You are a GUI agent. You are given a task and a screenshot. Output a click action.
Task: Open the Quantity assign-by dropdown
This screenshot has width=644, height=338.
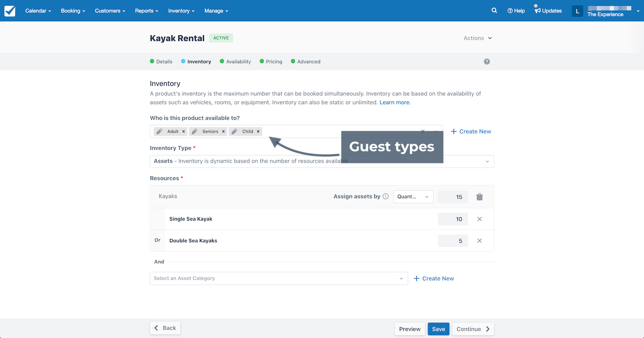(413, 197)
